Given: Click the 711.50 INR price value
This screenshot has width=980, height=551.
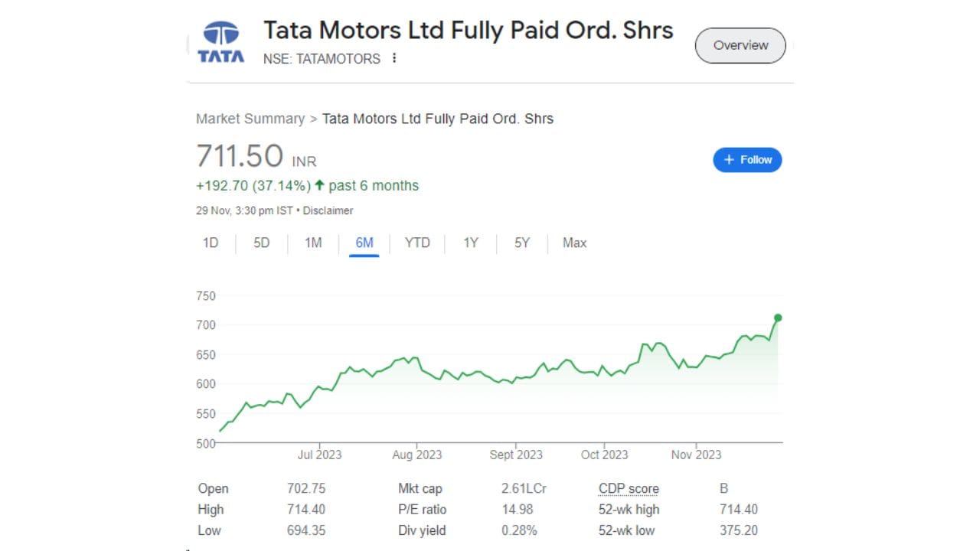Looking at the screenshot, I should (x=240, y=156).
